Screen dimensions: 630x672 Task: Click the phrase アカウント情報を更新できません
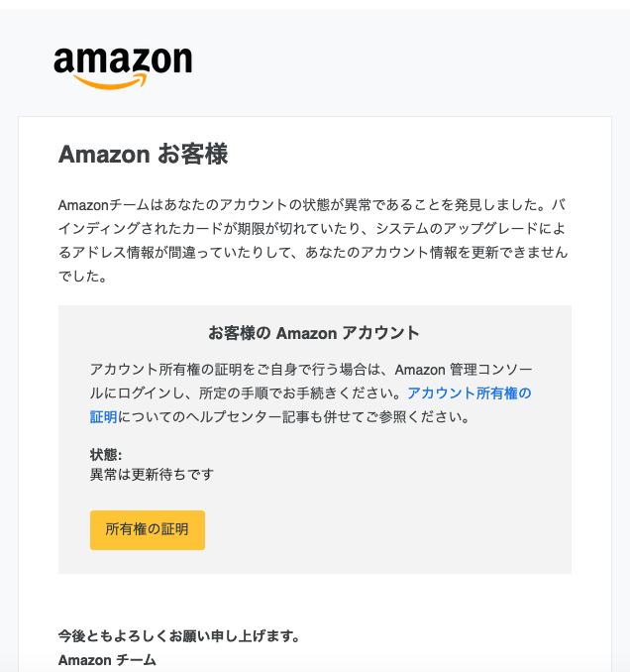[x=465, y=253]
